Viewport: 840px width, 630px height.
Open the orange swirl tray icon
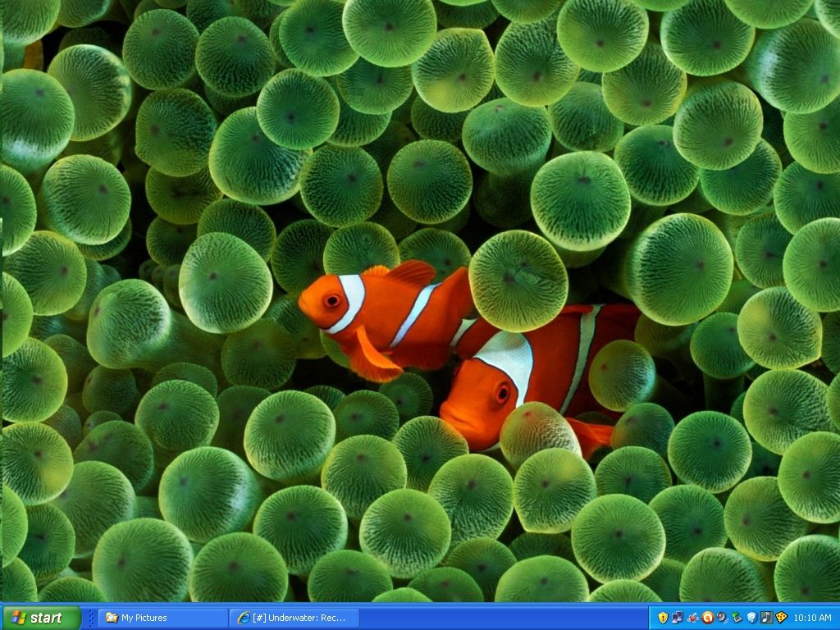pyautogui.click(x=708, y=618)
